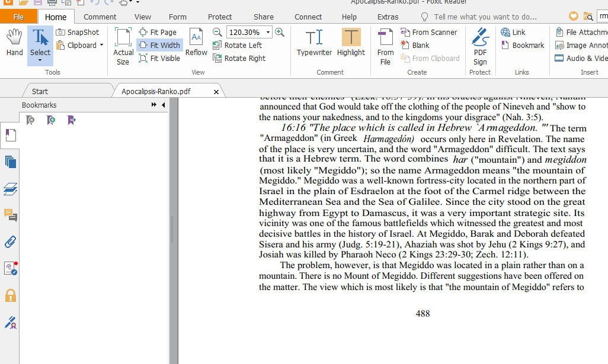This screenshot has width=608, height=364.
Task: Switch to the Select text tool
Action: [x=40, y=41]
